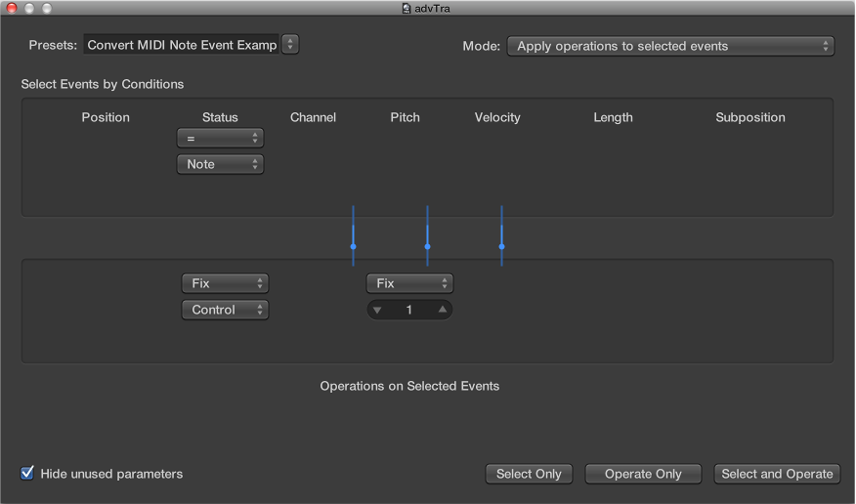The height and width of the screenshot is (504, 856).
Task: Open the Status condition '=' pop-up
Action: (x=220, y=139)
